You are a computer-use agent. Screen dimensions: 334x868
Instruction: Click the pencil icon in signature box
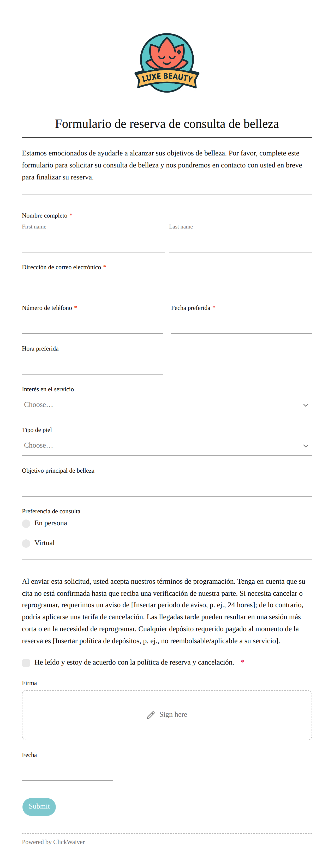[x=151, y=715]
